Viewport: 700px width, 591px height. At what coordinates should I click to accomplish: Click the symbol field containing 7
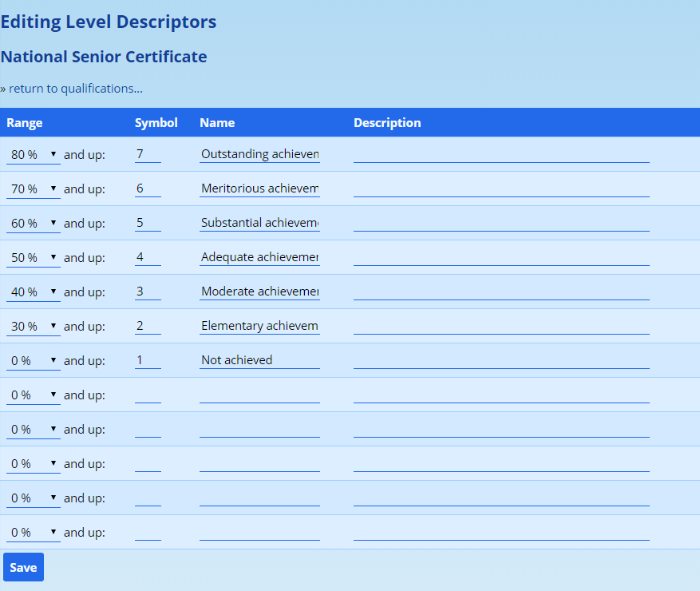tap(148, 154)
